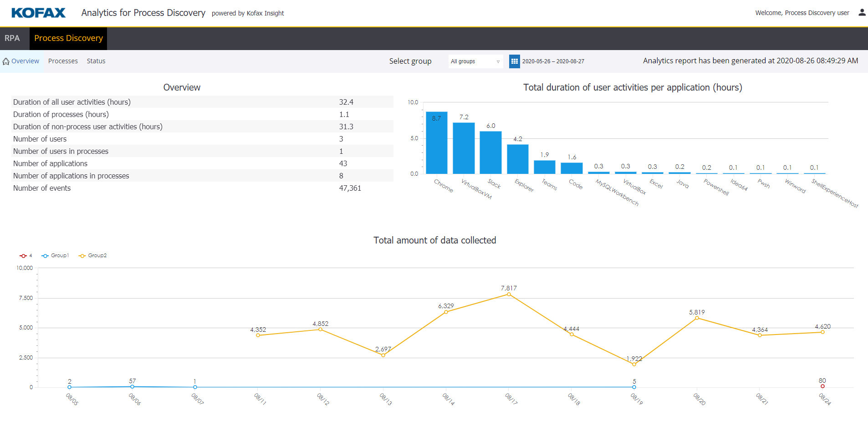Toggle the red '4' series in the legend
Screen dimensions: 868x421
pos(26,255)
